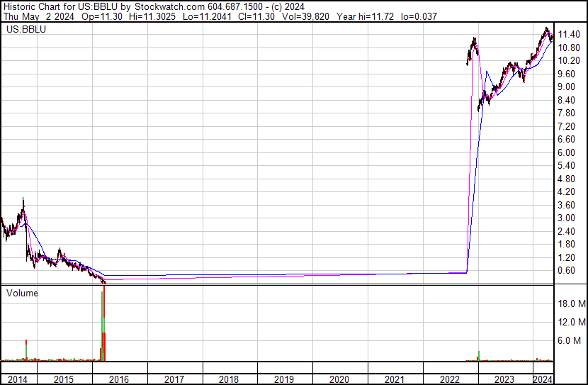
Task: Click the 2014 year label on time axis
Action: (18, 379)
